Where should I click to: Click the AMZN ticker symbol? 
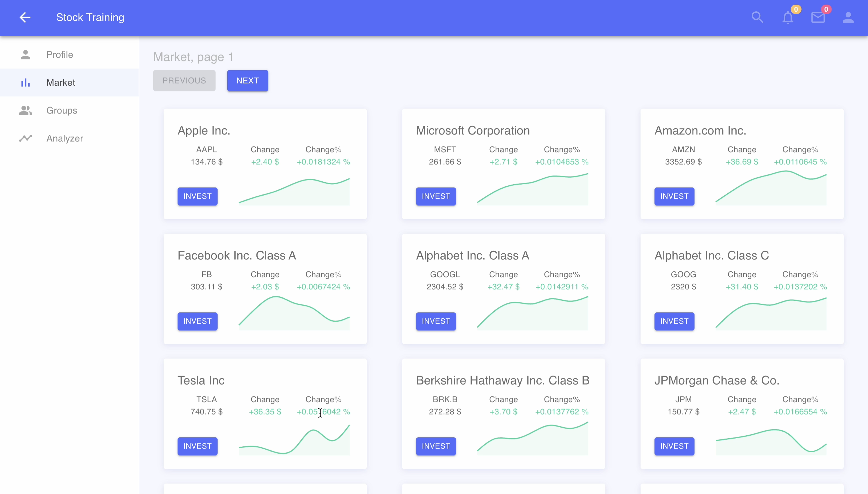[683, 150]
